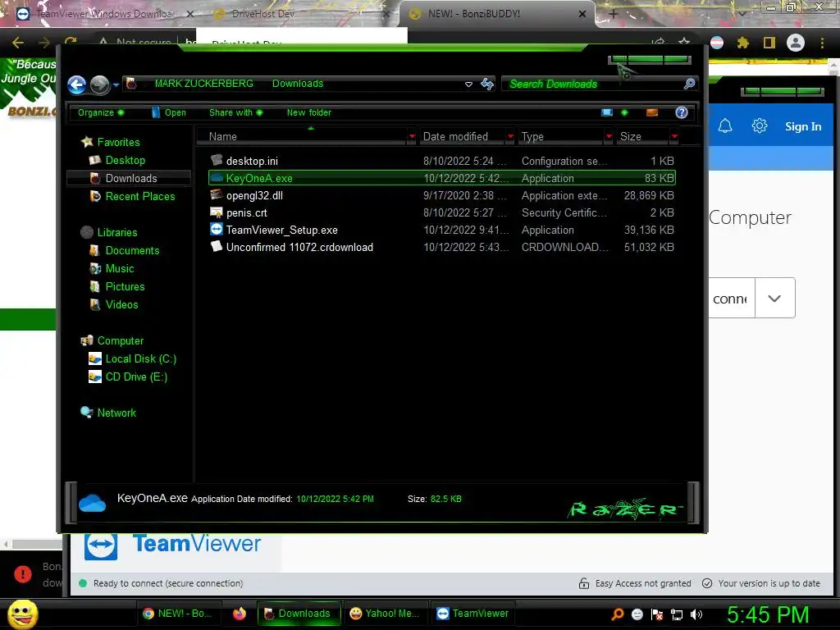The height and width of the screenshot is (630, 840).
Task: Click the desktop.ini file icon
Action: click(217, 160)
